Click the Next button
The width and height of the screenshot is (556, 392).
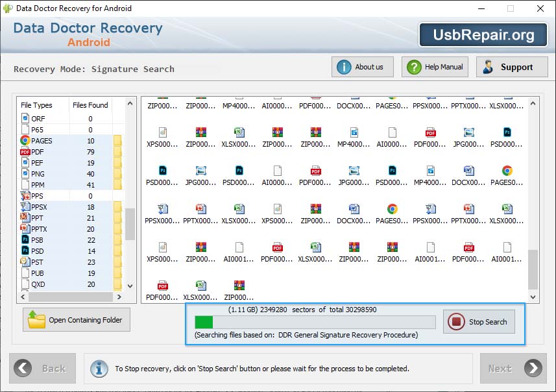click(513, 368)
